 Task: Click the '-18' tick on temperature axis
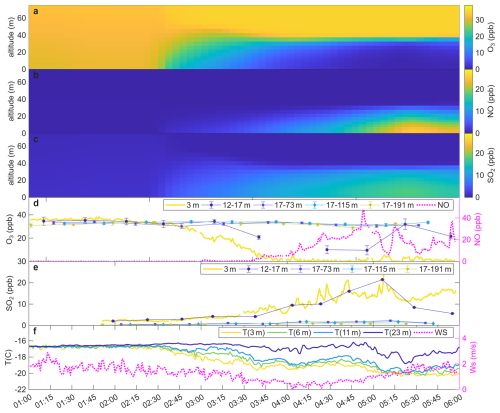(x=21, y=357)
